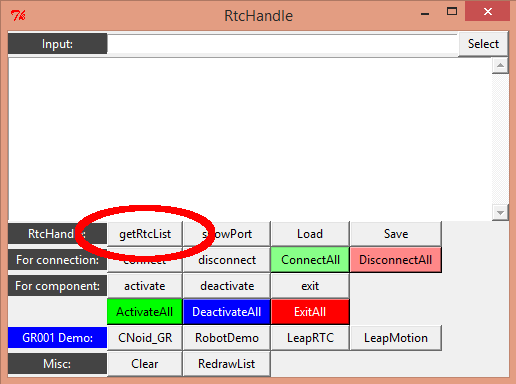The height and width of the screenshot is (384, 516).
Task: Click the blue DeactivateAll button
Action: point(227,312)
